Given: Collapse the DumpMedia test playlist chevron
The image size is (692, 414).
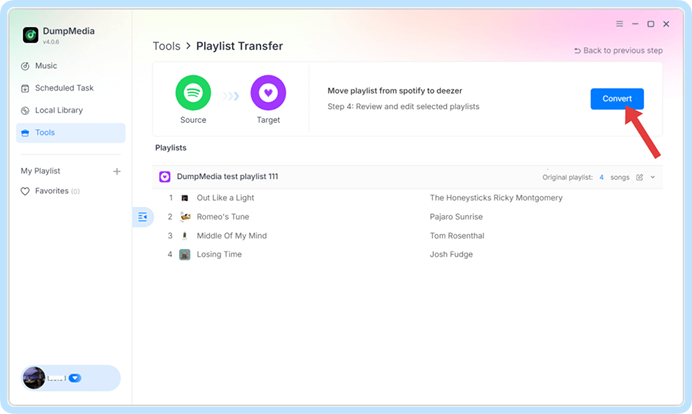Looking at the screenshot, I should 653,177.
